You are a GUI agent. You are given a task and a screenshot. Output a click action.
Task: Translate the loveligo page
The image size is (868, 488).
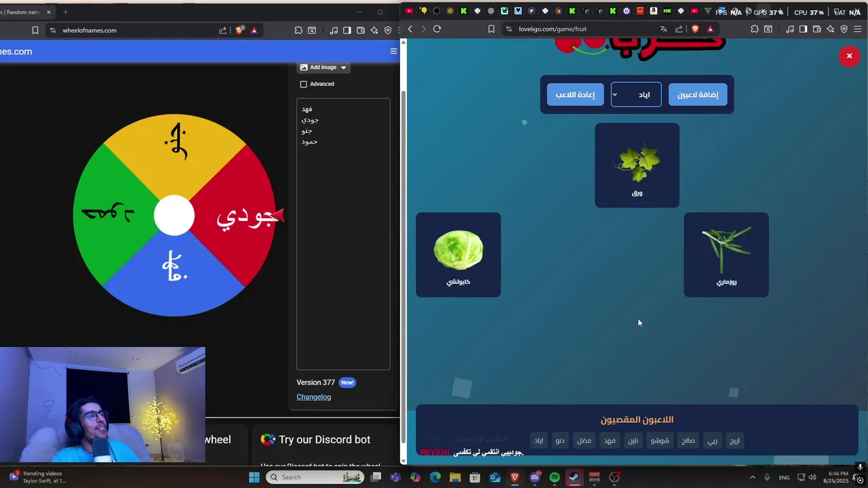pos(663,29)
